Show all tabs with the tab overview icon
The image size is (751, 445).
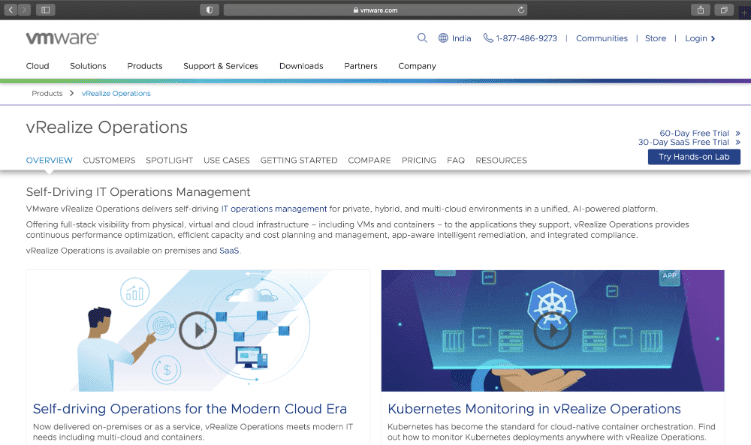click(724, 10)
